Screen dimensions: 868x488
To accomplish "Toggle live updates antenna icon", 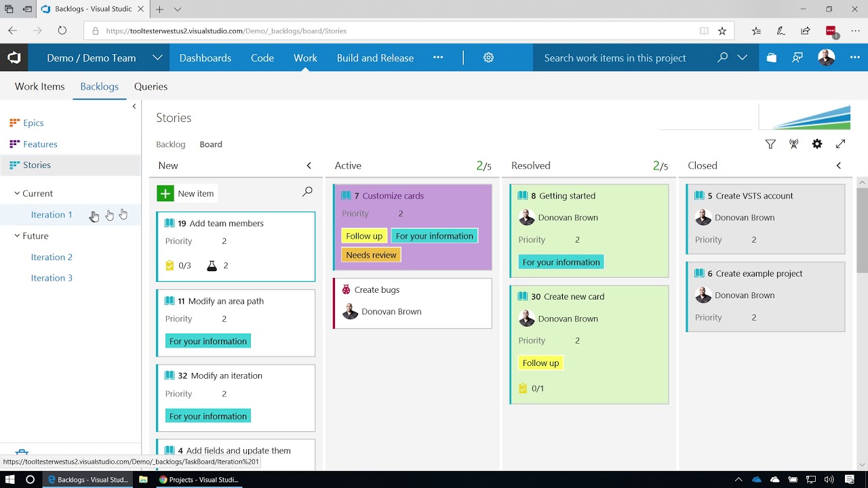I will coord(793,144).
